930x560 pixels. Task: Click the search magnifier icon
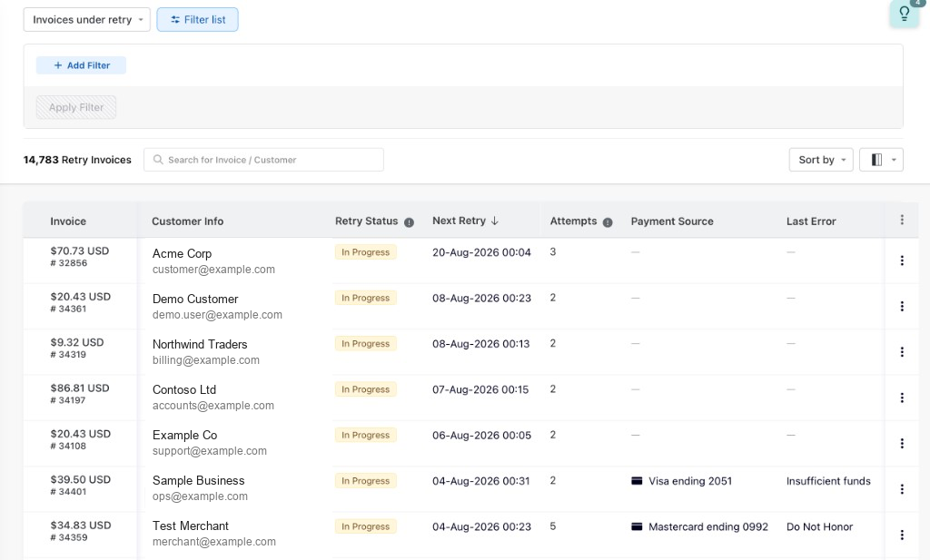coord(158,160)
